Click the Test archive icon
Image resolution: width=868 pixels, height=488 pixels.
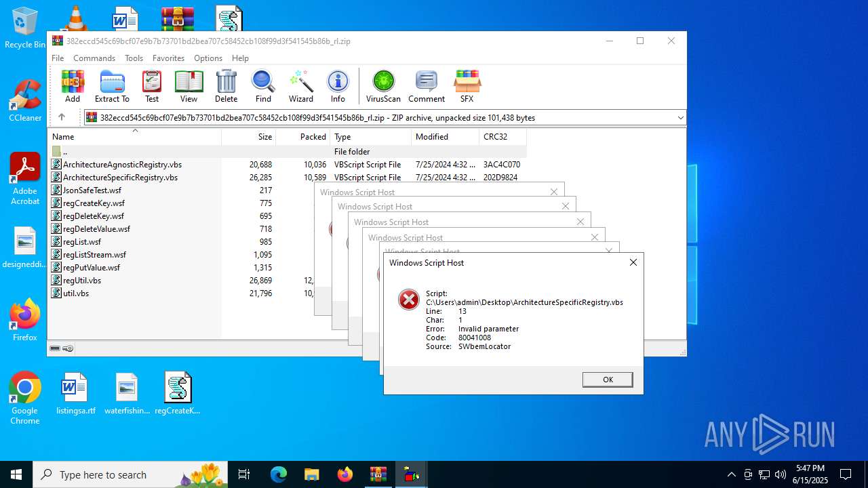(152, 86)
